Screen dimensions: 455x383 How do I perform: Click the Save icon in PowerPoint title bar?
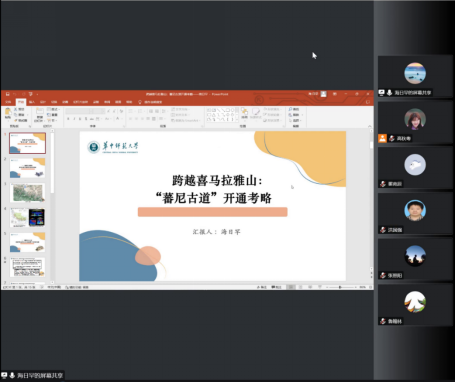pyautogui.click(x=7, y=94)
